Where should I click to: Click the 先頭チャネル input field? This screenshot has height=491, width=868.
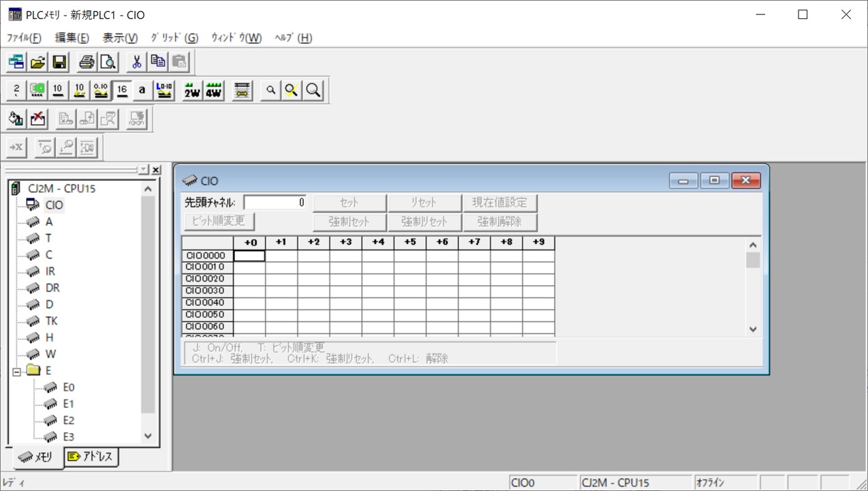(275, 202)
